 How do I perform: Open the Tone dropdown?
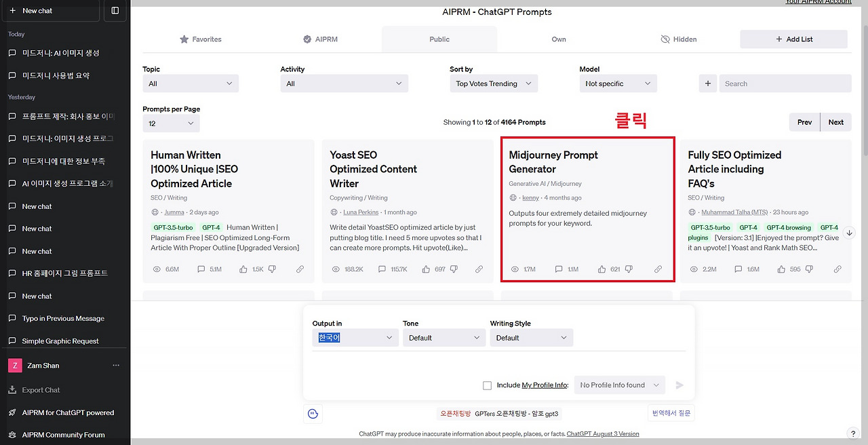444,338
